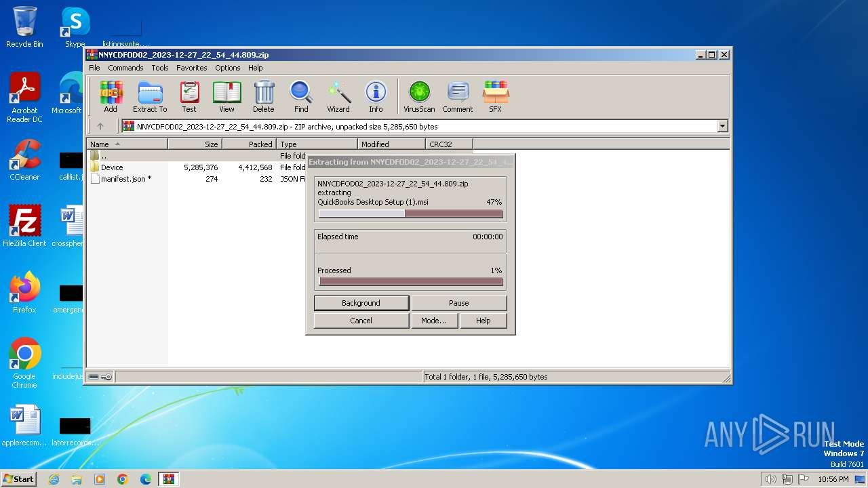
Task: Sort by the Size column header
Action: click(x=195, y=144)
